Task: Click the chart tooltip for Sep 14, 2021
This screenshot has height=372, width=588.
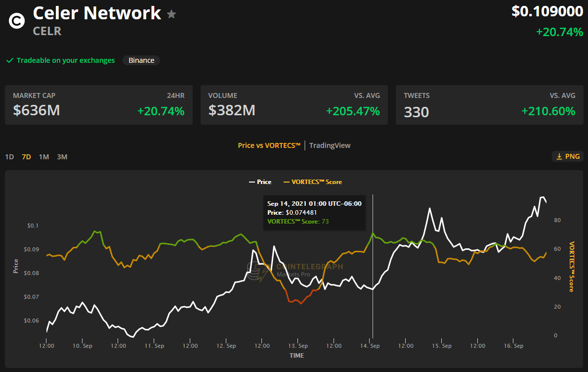Action: (314, 212)
